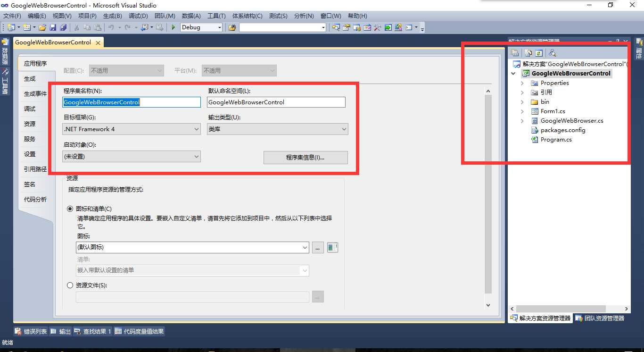Click the Navigate Forward icon
644x352 pixels.
point(160,27)
